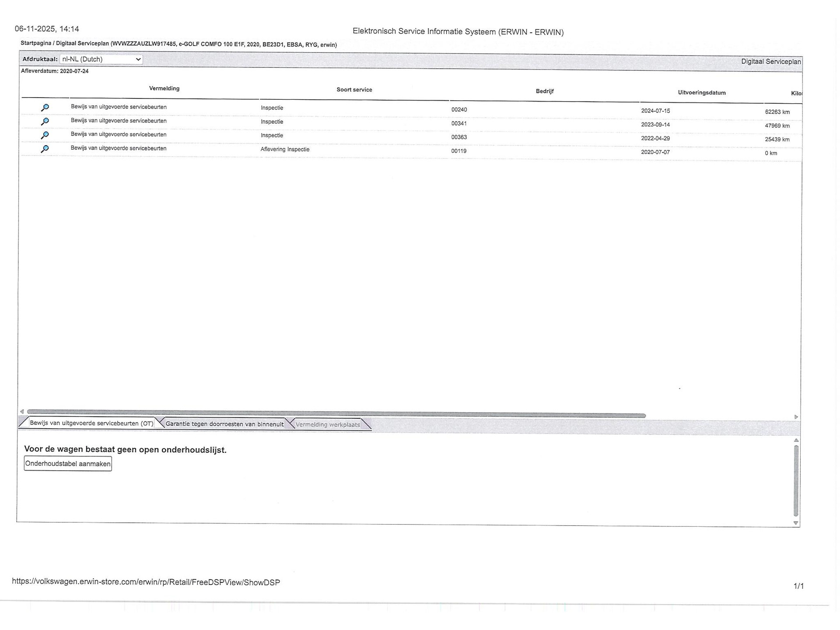The width and height of the screenshot is (840, 630).
Task: Click the Startpagina breadcrumb link
Action: (36, 43)
